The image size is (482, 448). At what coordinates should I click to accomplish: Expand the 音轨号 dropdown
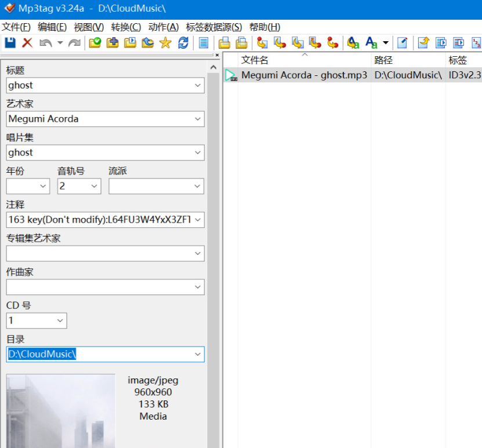[95, 186]
